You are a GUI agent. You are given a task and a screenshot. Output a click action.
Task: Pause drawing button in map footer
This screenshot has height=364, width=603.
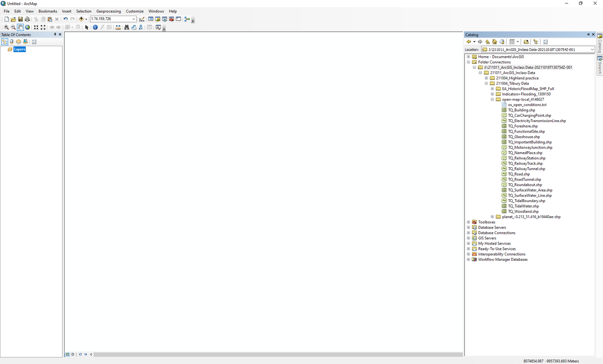[86, 354]
